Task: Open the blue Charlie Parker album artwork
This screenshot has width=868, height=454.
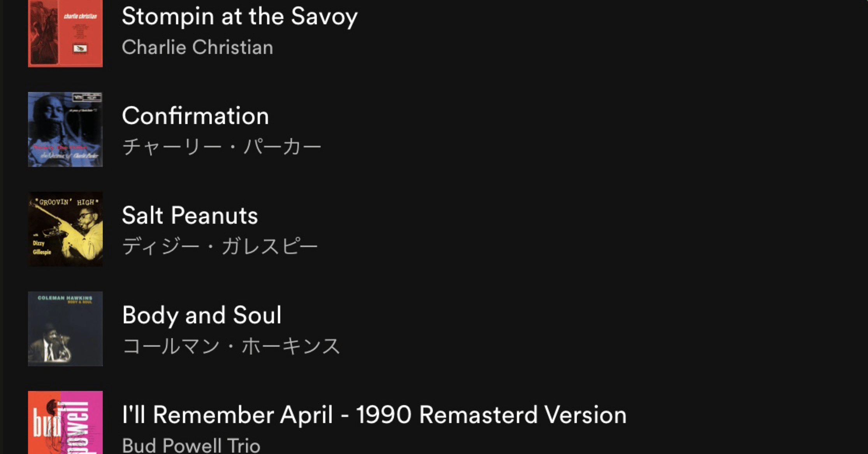Action: pyautogui.click(x=65, y=130)
